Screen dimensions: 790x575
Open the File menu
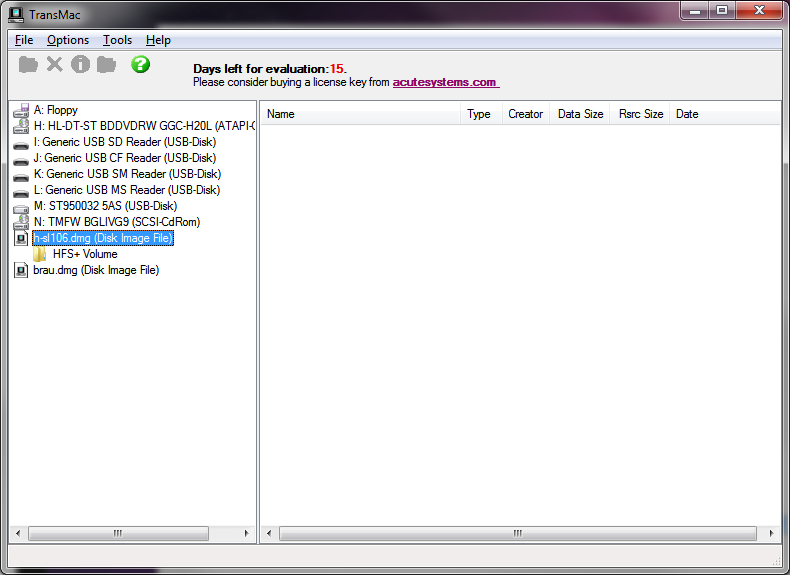[x=24, y=40]
